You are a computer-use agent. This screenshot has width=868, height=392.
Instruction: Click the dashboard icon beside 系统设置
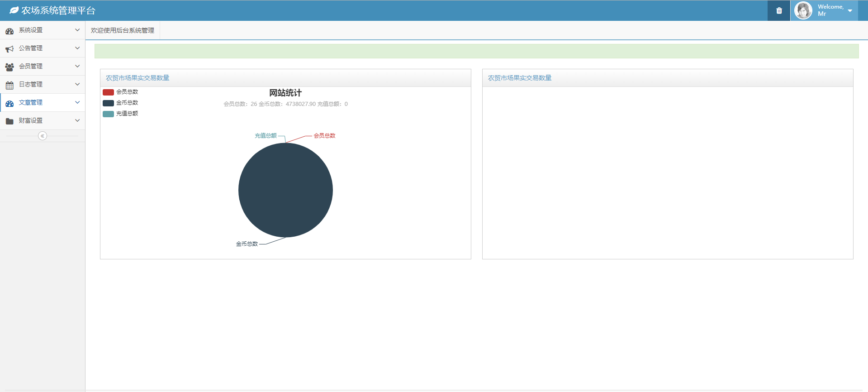tap(9, 31)
